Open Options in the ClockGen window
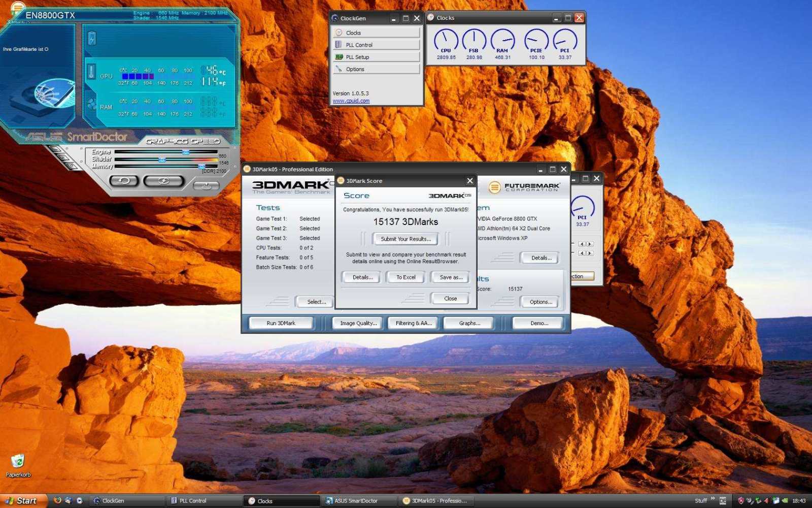 click(x=376, y=69)
